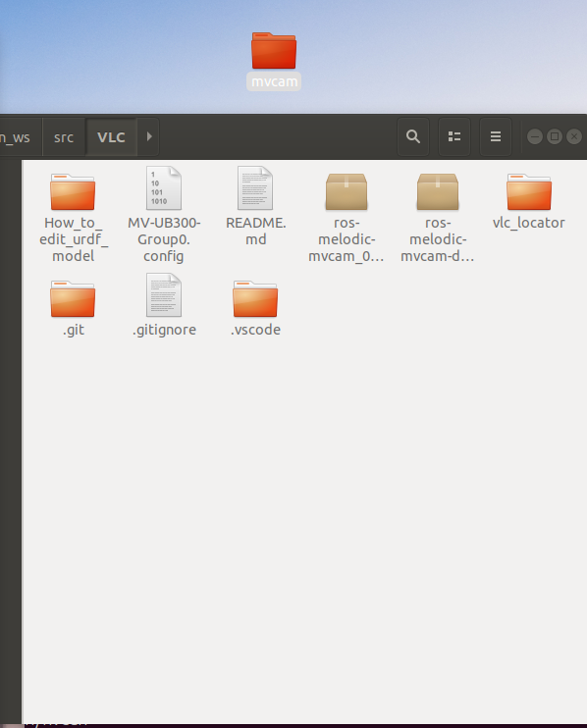Click the README.md file name label
The image size is (587, 728).
(x=256, y=232)
